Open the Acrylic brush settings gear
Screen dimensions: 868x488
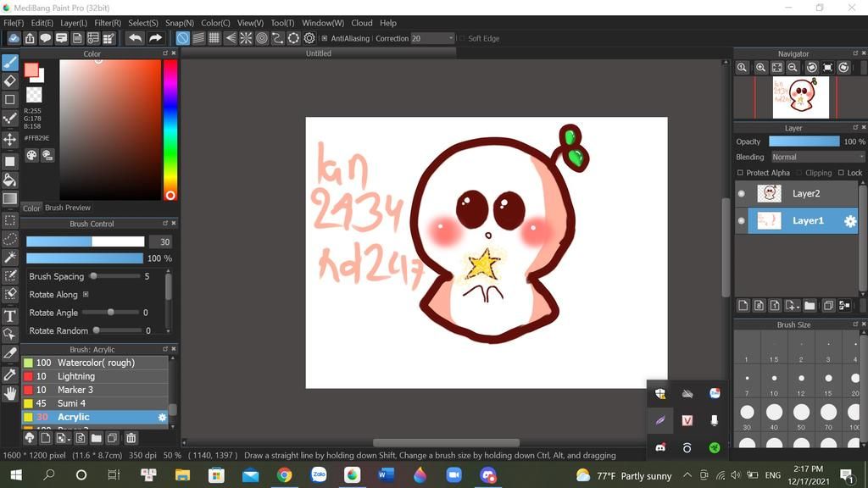coord(162,417)
